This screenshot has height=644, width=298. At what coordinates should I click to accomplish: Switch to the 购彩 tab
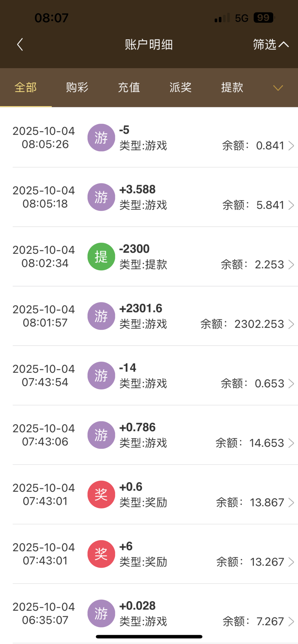[x=77, y=87]
